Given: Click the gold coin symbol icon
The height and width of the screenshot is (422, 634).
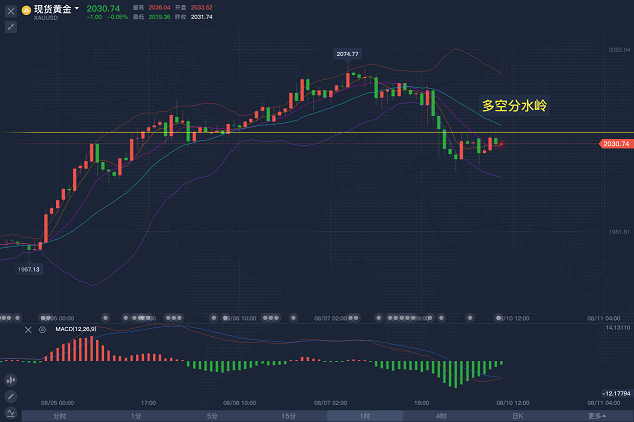Looking at the screenshot, I should tap(25, 10).
